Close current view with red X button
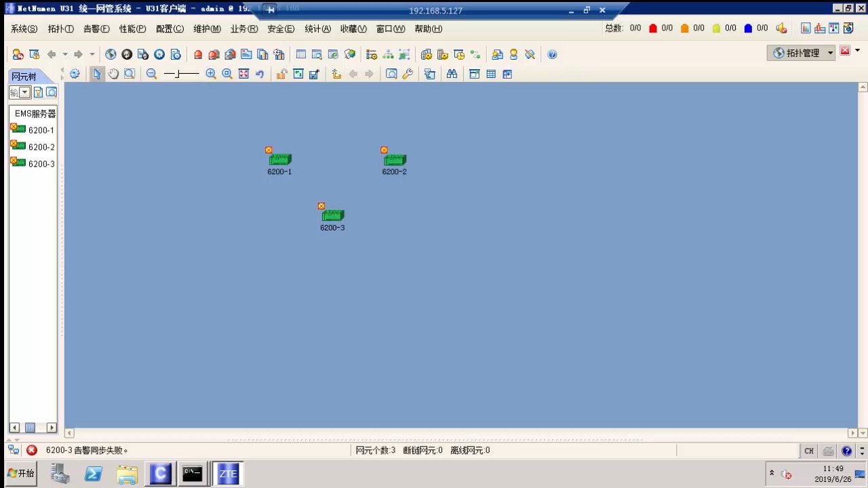This screenshot has width=868, height=488. 845,51
